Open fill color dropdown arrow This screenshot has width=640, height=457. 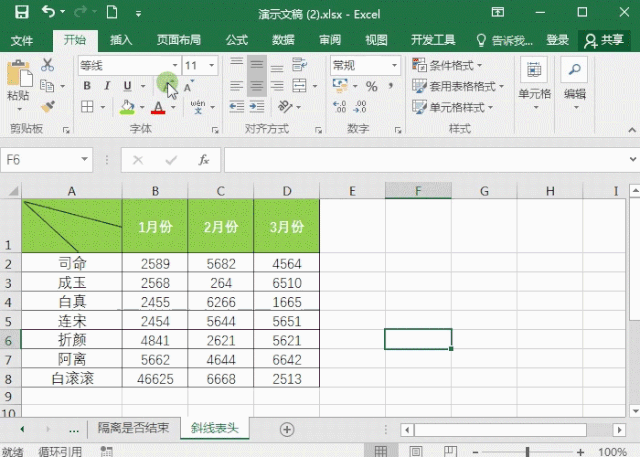click(x=142, y=107)
